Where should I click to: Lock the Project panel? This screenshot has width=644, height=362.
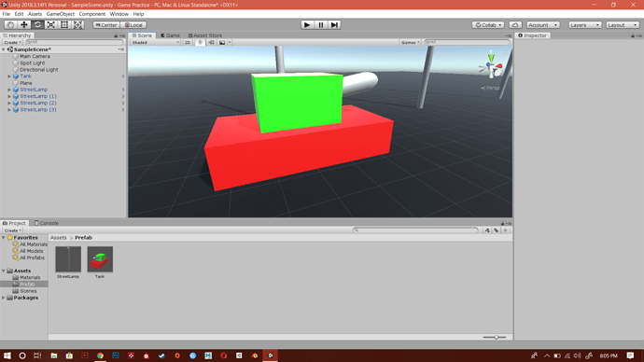(502, 223)
